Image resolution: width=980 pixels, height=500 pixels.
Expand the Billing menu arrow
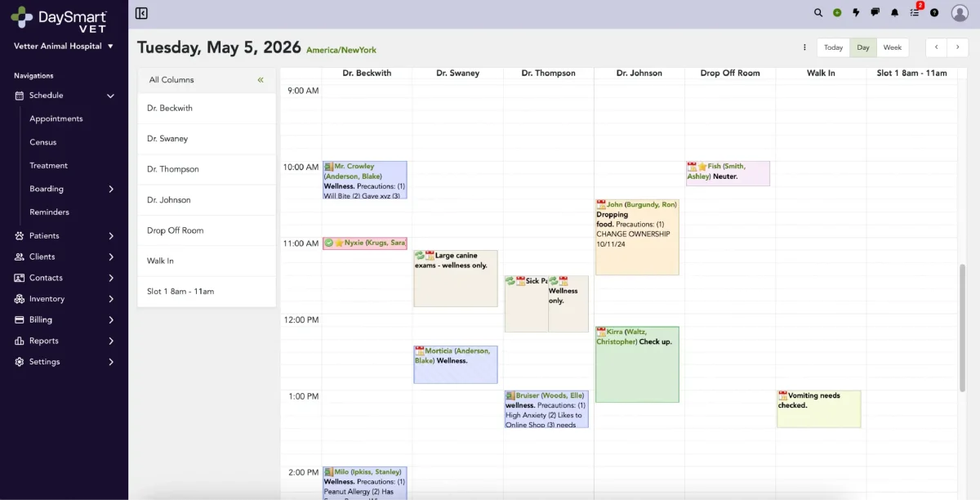111,319
